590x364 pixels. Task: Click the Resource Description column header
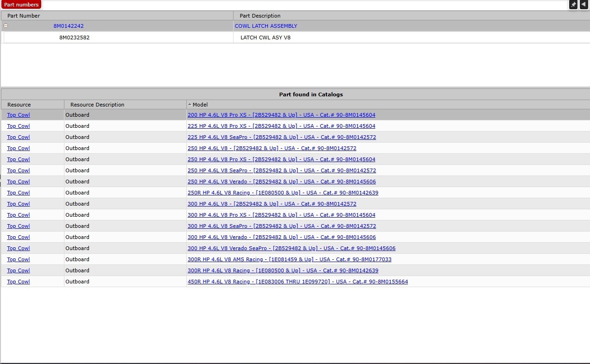[97, 105]
